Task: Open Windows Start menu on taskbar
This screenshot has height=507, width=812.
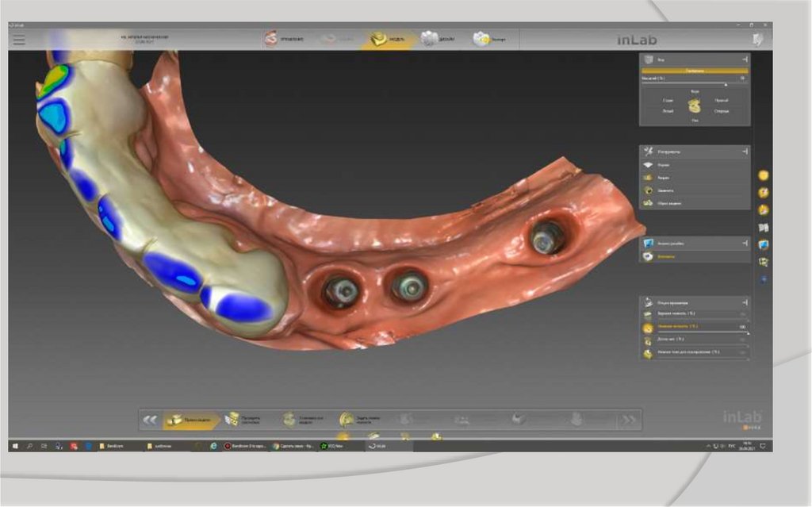Action: click(x=15, y=446)
